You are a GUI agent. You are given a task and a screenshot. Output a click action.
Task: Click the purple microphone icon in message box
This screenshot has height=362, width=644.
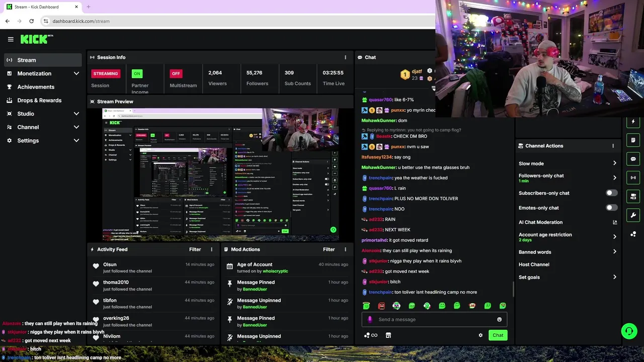point(370,319)
